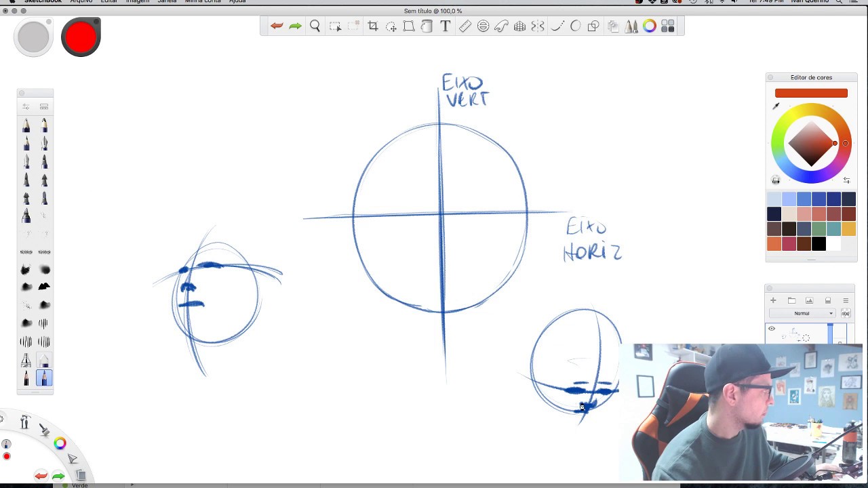868x488 pixels.
Task: Select the Zoom magnifier tool
Action: click(x=315, y=26)
